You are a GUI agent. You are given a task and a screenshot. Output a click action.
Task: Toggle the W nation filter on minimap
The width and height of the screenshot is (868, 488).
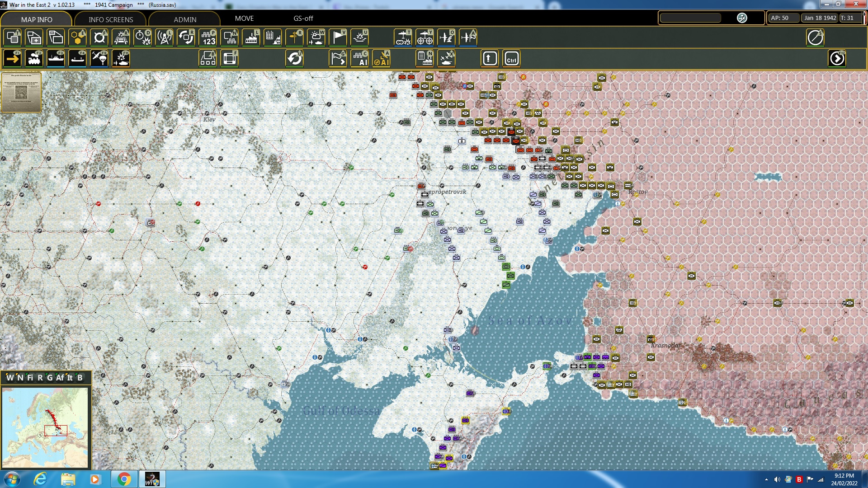tap(10, 378)
